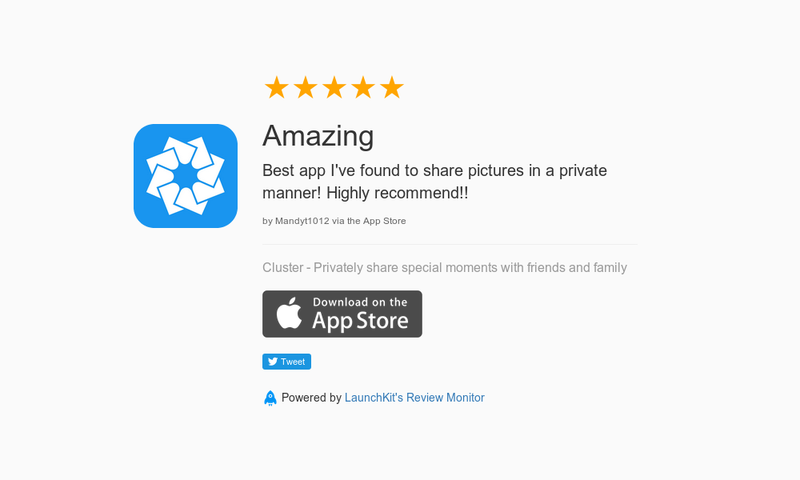
Task: Click the fourth orange rating star
Action: click(x=363, y=87)
